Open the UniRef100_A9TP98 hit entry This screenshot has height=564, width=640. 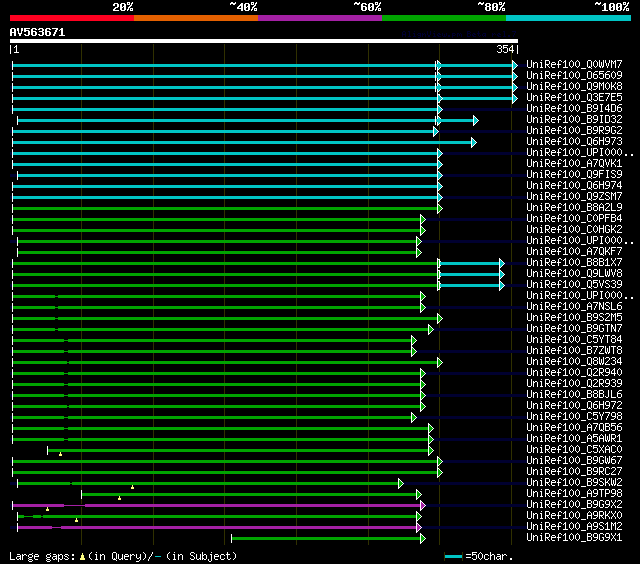pyautogui.click(x=574, y=494)
